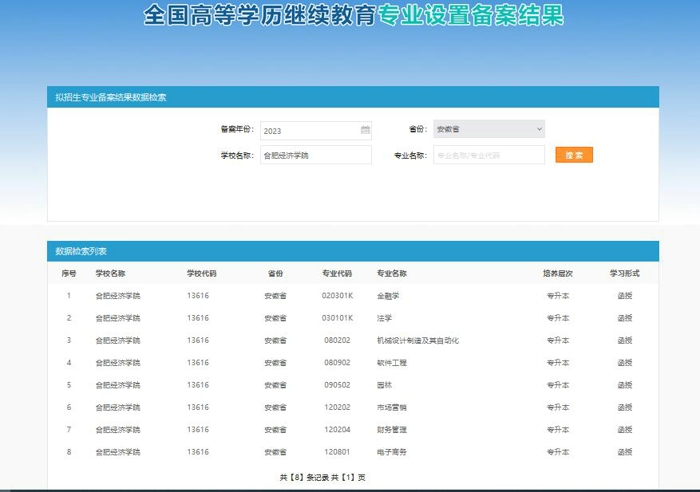Expand the province dropdown showing 安徽省
700x492 pixels.
(489, 129)
